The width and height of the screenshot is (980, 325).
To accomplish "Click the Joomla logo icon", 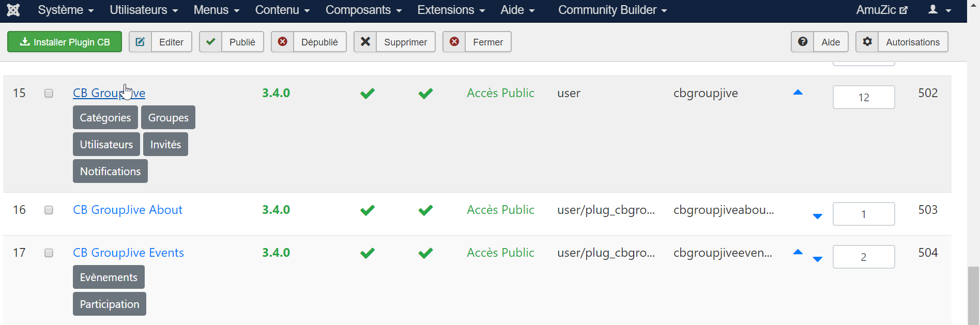I will tap(13, 10).
